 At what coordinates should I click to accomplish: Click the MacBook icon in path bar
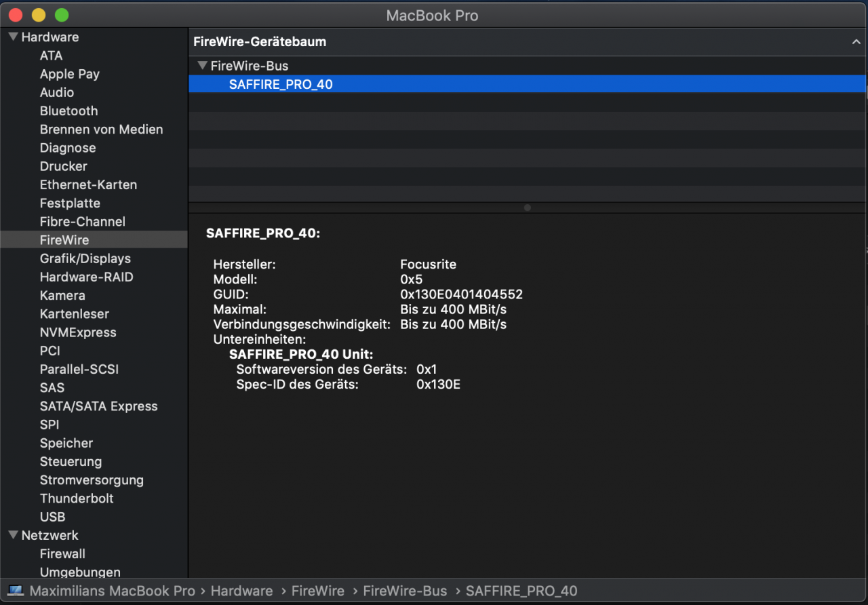point(16,591)
